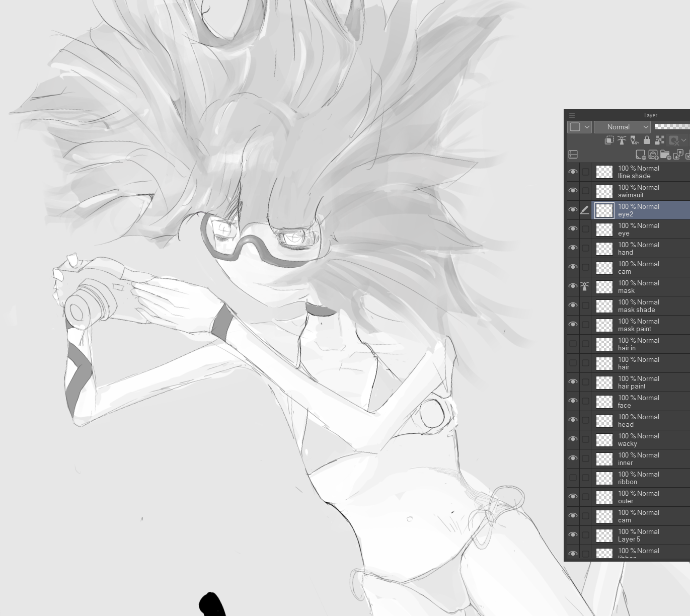The height and width of the screenshot is (616, 690).
Task: Click Lock Transparent Pixels icon
Action: pyautogui.click(x=660, y=140)
